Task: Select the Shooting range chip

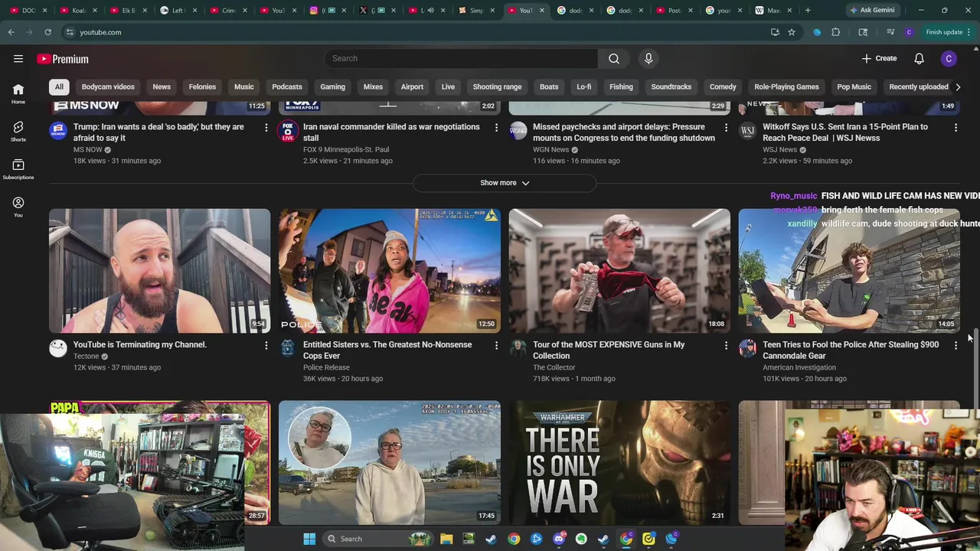Action: coord(497,86)
